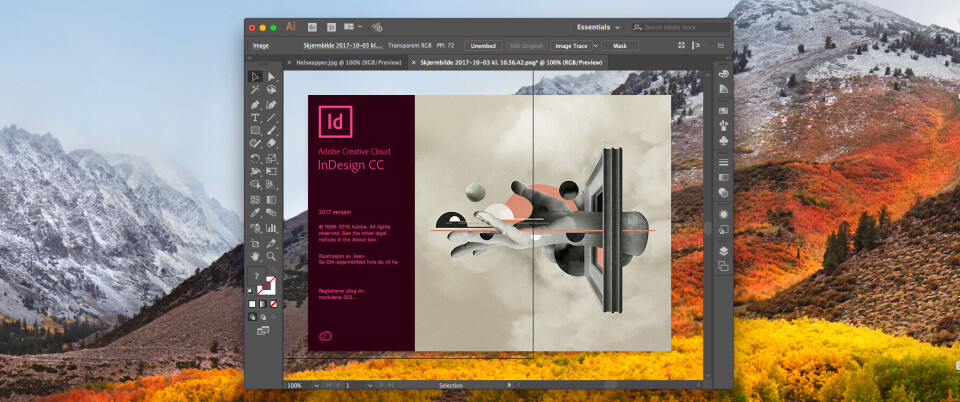
Task: Open the Swatches panel icon
Action: 723,111
